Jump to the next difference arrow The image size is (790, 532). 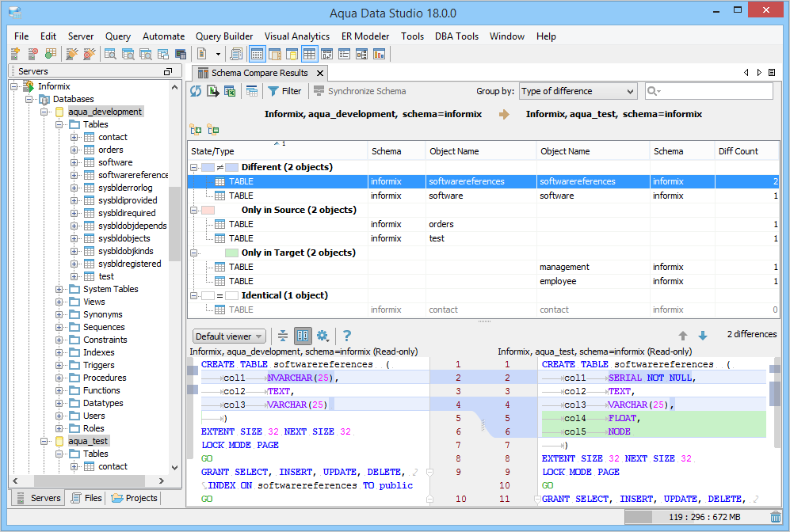point(702,336)
